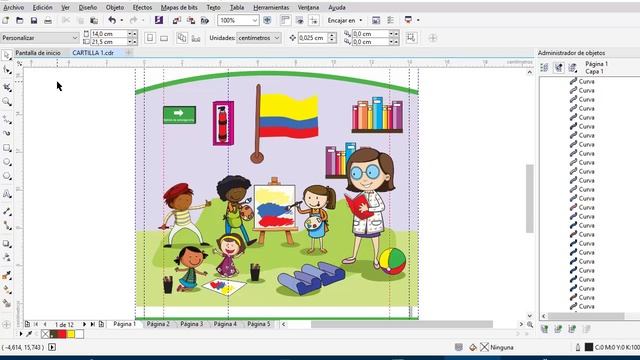The height and width of the screenshot is (360, 640).
Task: Click the Open folder icon
Action: click(20, 20)
